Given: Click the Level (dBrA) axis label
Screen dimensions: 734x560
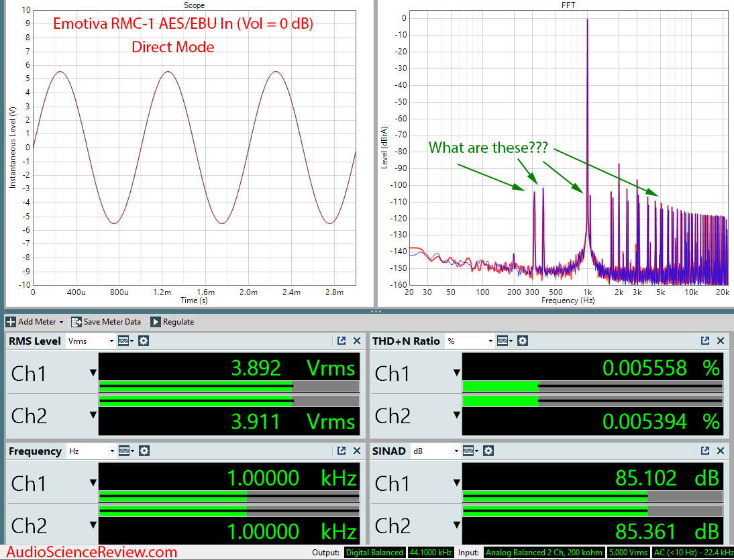Looking at the screenshot, I should click(x=384, y=148).
